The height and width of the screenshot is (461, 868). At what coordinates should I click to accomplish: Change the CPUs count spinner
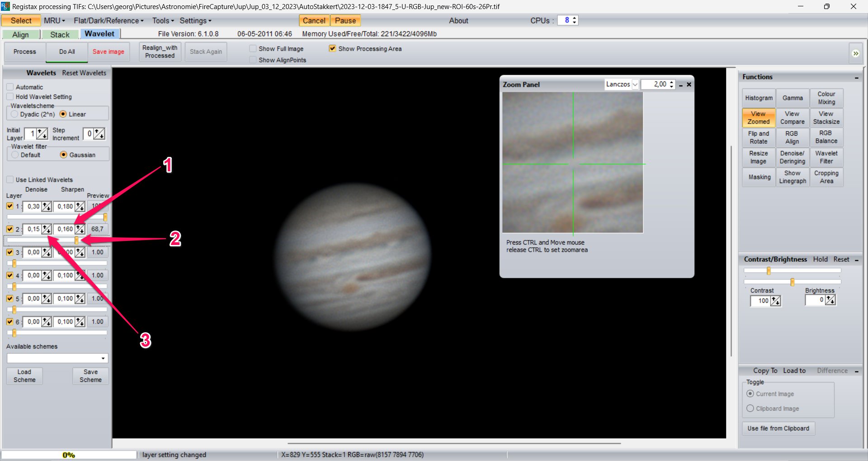pyautogui.click(x=574, y=20)
